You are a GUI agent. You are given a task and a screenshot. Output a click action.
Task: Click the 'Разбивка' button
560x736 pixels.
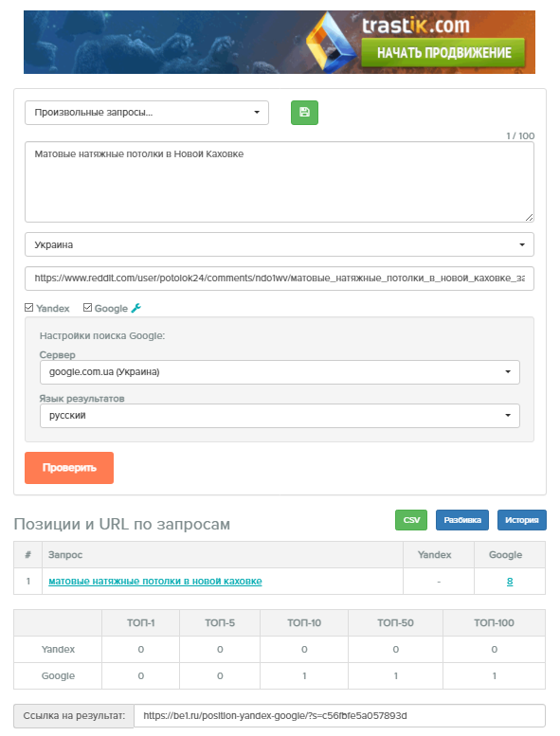pos(462,520)
